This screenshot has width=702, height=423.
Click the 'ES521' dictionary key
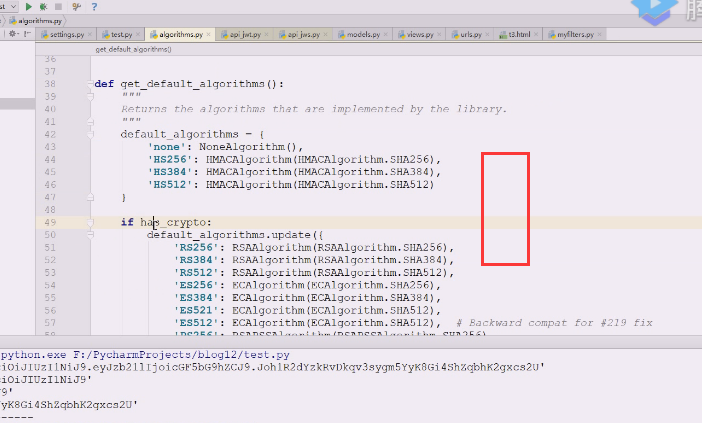196,310
